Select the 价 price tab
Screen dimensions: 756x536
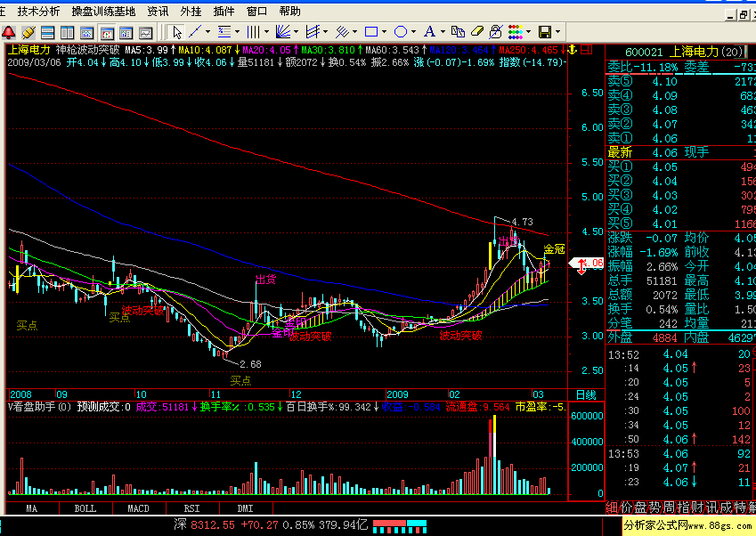[626, 508]
